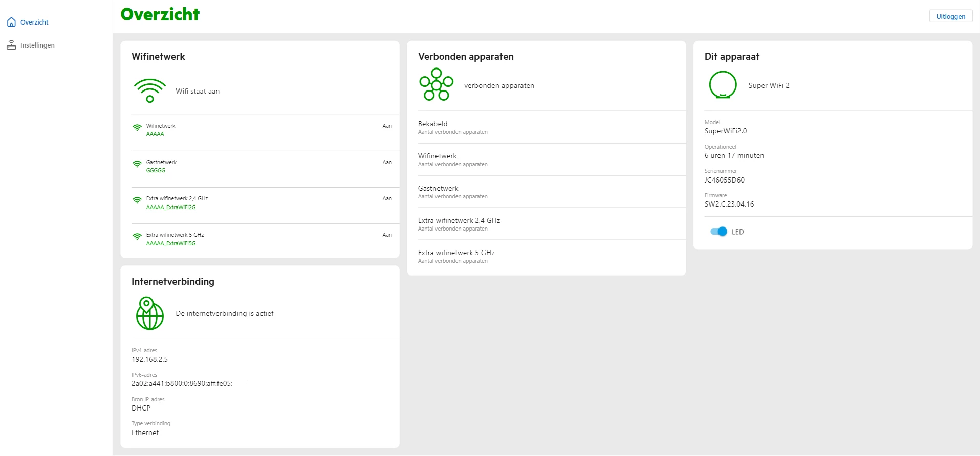Image resolution: width=980 pixels, height=456 pixels.
Task: Select firmware version SW2.C.23.04.16
Action: pos(729,204)
